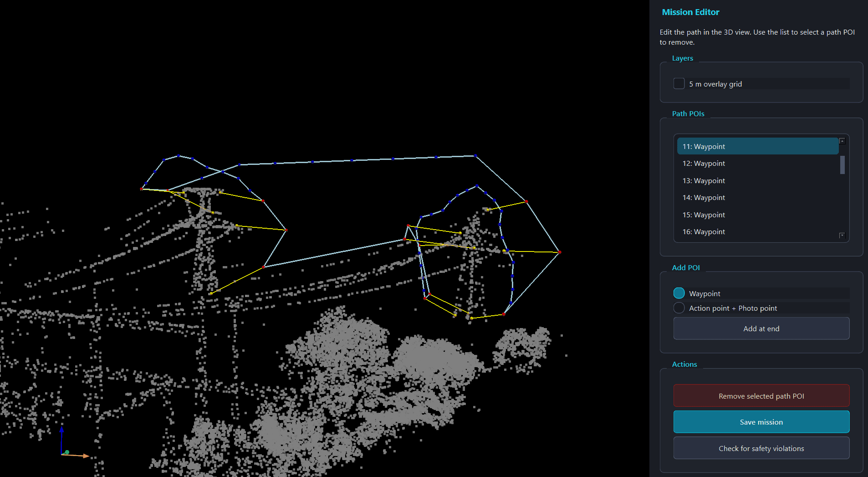
Task: Click the Path POIs scrollbar thumb
Action: (x=842, y=165)
